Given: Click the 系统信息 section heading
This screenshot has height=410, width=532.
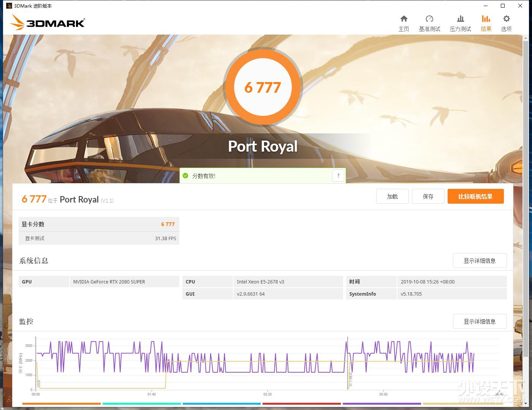Looking at the screenshot, I should click(x=34, y=261).
